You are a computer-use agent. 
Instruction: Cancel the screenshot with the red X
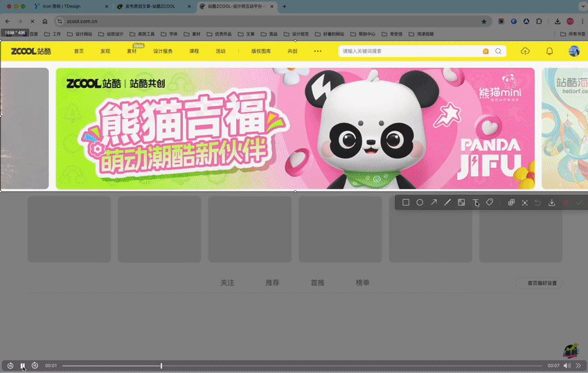(566, 203)
